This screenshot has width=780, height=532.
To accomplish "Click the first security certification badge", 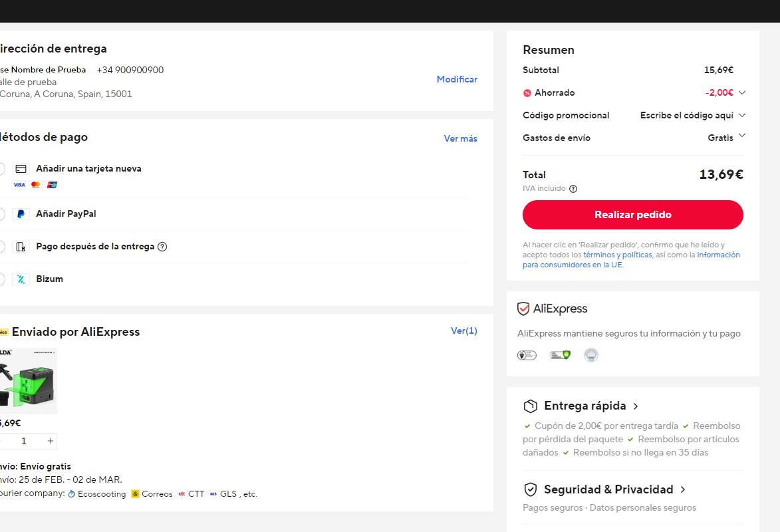I will (x=527, y=355).
